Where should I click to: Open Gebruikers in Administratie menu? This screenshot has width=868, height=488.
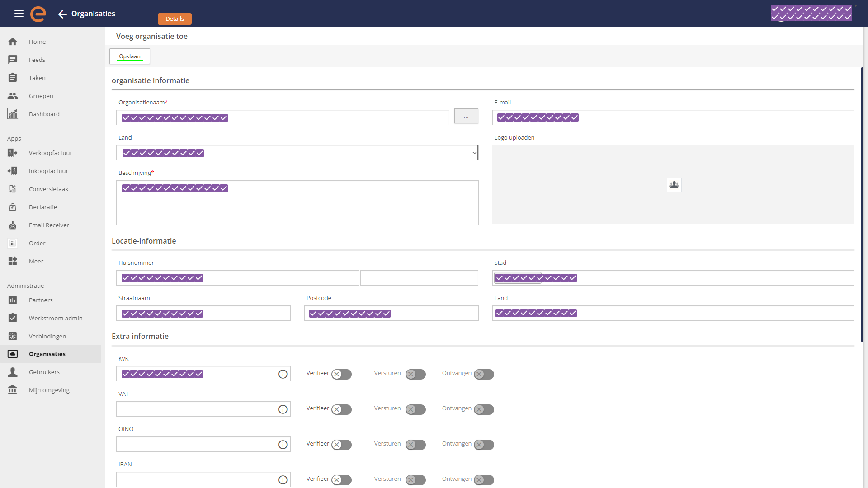[44, 372]
